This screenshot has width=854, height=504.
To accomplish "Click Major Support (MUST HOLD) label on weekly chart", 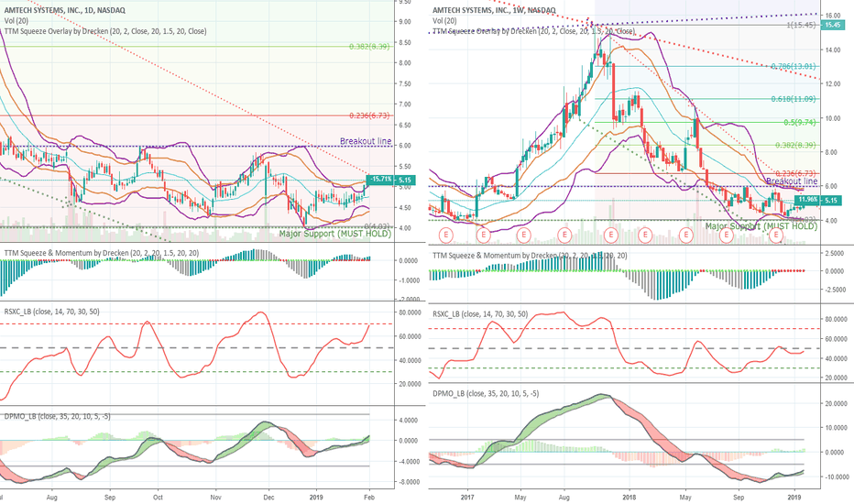I will pyautogui.click(x=761, y=226).
